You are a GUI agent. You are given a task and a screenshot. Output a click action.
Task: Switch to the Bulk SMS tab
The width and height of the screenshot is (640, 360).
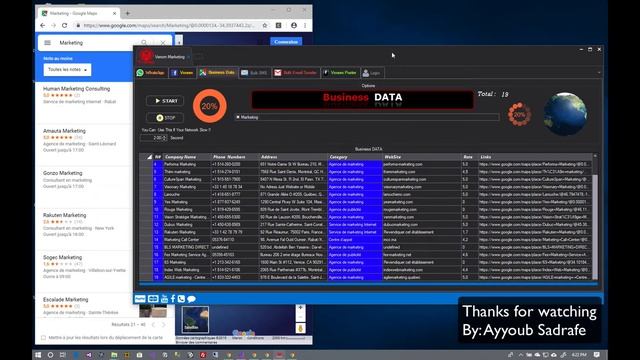254,73
